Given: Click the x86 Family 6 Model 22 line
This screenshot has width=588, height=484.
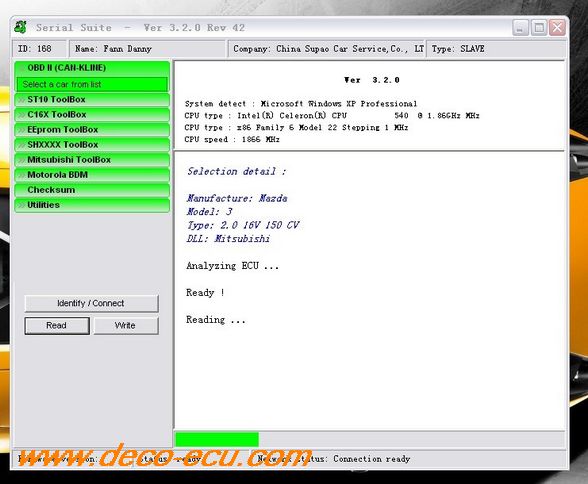Looking at the screenshot, I should 296,127.
